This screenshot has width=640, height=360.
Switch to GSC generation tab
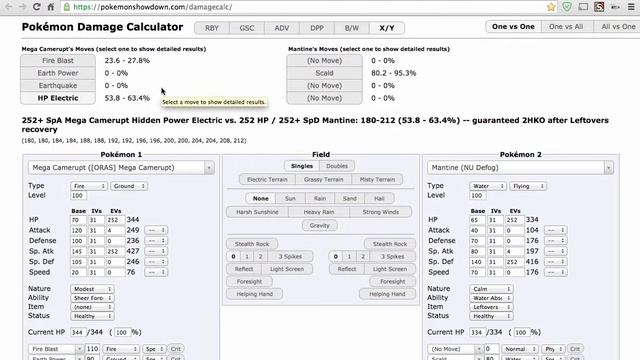click(x=247, y=28)
